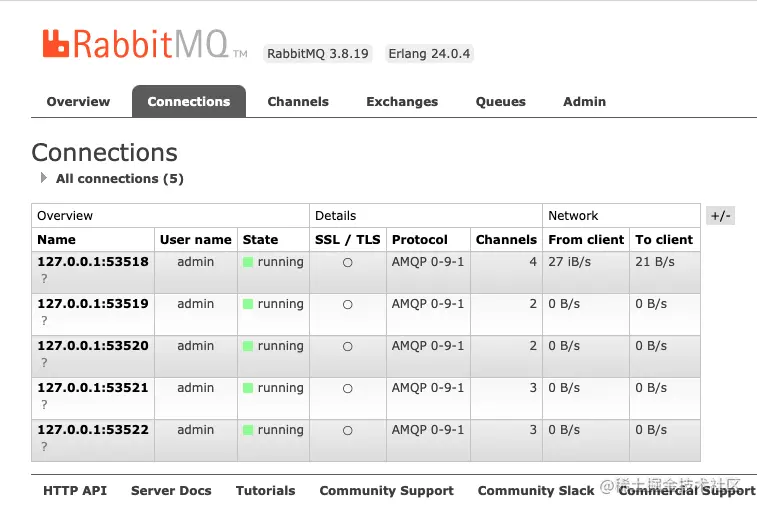Click the Erlang 24.0.4 version badge
Screen dimensions: 757x510
point(429,54)
